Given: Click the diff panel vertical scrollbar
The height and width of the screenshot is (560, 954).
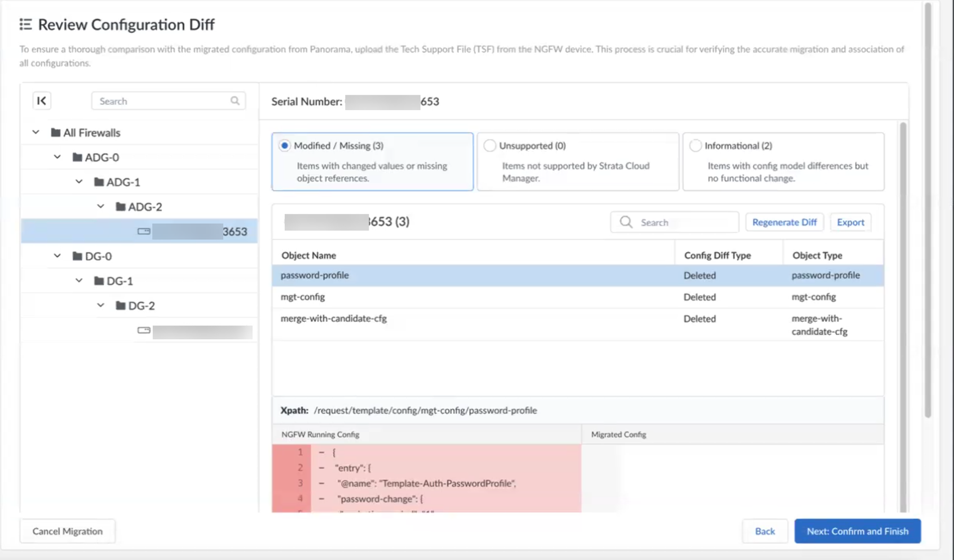Looking at the screenshot, I should tap(903, 318).
